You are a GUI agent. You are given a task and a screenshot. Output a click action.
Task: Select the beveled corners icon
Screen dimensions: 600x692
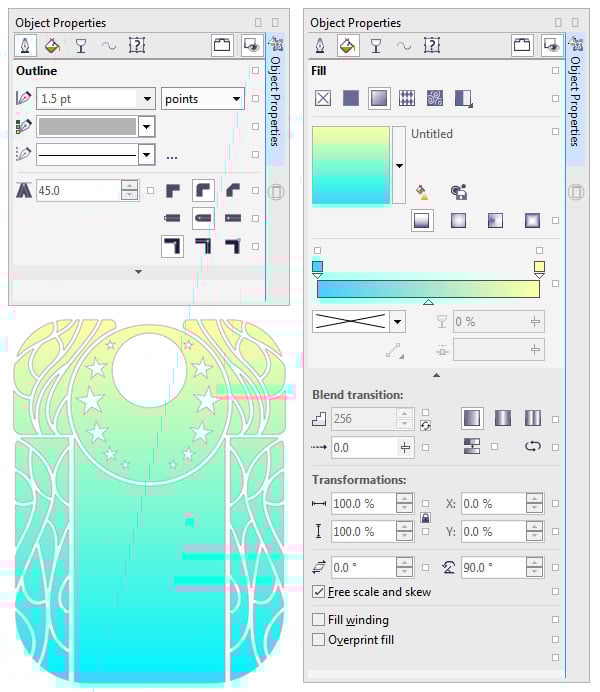tap(233, 191)
